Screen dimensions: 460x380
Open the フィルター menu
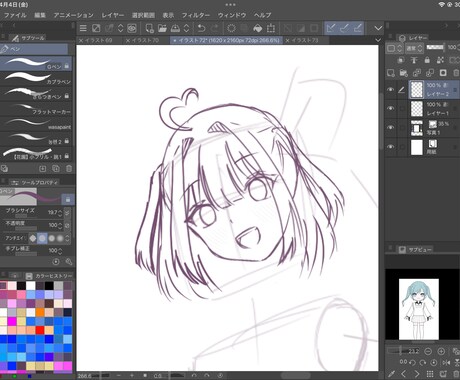click(196, 15)
